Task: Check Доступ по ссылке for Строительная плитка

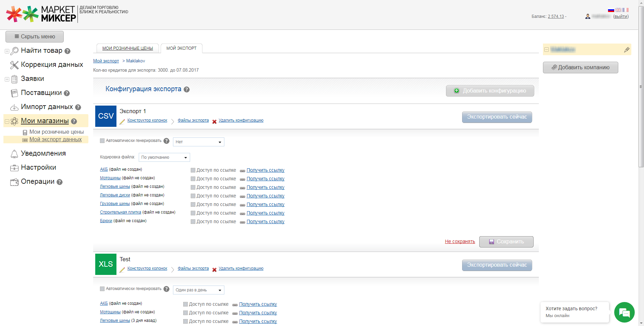Action: click(x=193, y=213)
